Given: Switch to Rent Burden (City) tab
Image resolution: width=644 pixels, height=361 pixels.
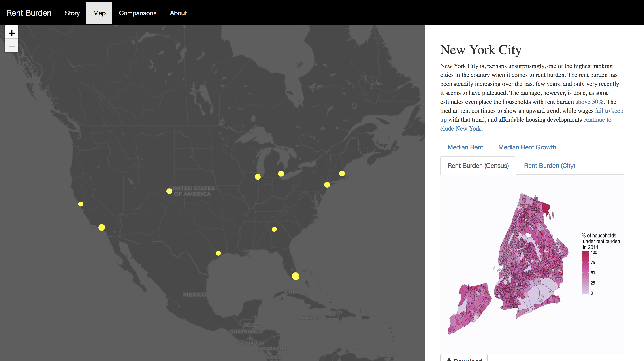Looking at the screenshot, I should tap(549, 166).
